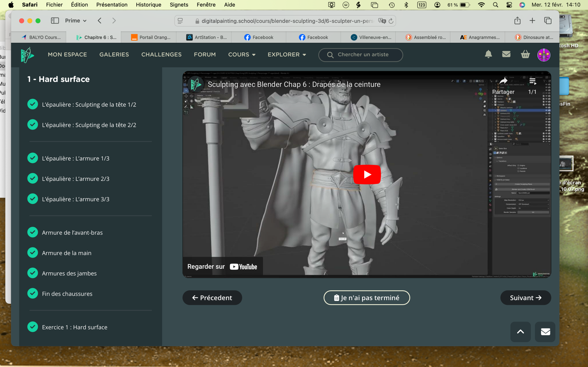The height and width of the screenshot is (367, 588).
Task: Click the floating envelope contact button
Action: coord(545,332)
